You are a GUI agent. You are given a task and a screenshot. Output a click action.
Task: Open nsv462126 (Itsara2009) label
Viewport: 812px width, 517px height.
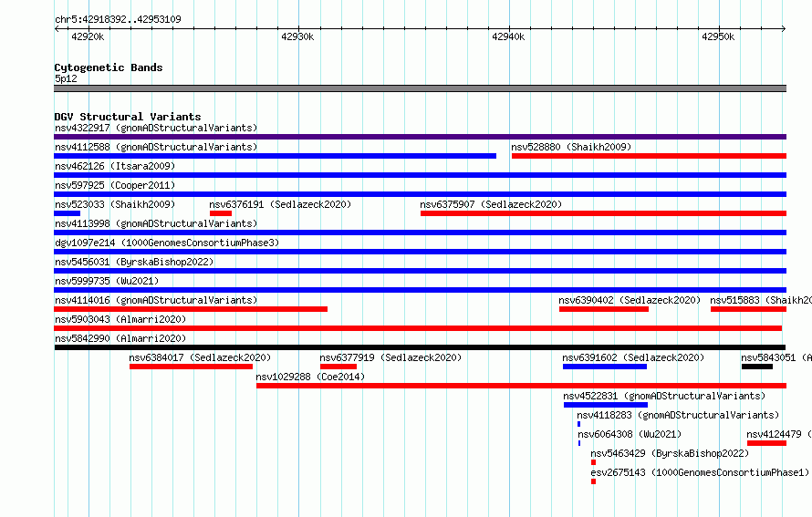(x=115, y=166)
